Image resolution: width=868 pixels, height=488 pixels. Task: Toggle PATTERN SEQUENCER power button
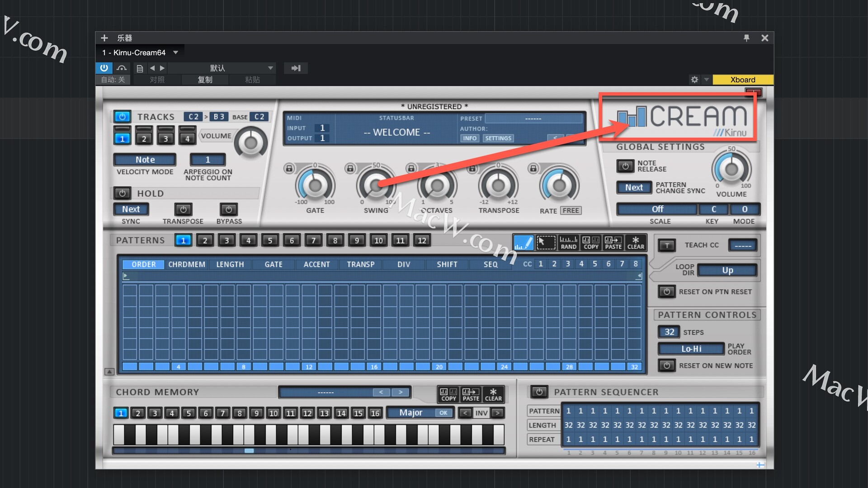coord(539,392)
